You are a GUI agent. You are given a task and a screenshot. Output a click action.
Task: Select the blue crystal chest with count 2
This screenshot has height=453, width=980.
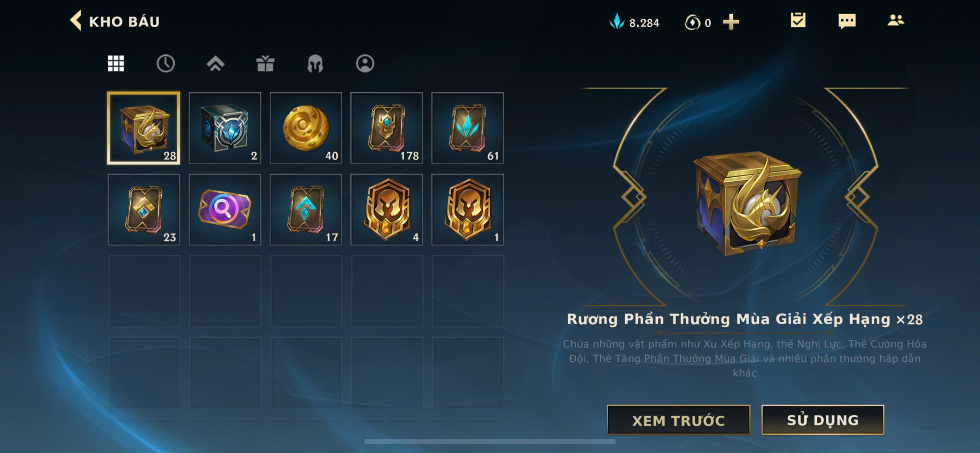click(x=225, y=128)
